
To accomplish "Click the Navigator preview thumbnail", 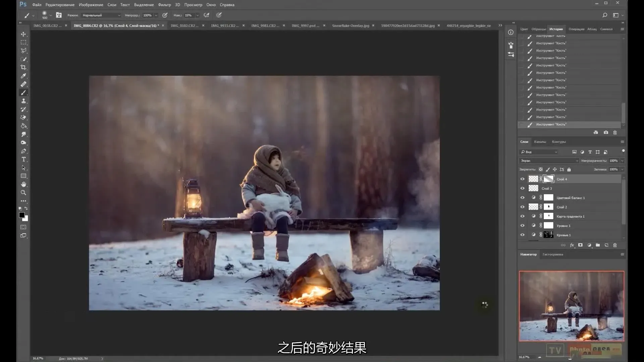I will point(572,306).
